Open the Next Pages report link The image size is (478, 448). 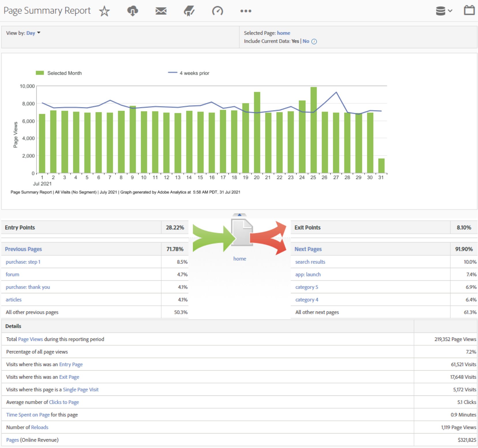point(308,249)
